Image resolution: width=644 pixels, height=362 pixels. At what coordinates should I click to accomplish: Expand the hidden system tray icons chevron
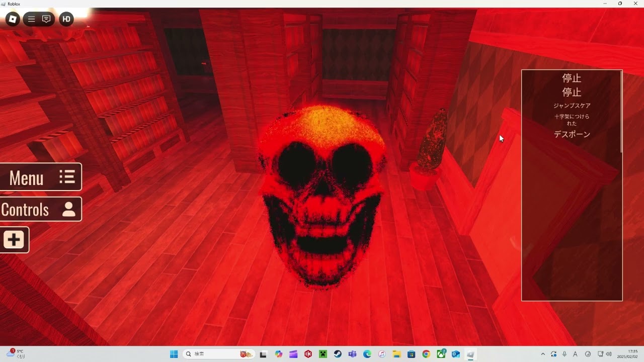[x=543, y=354]
